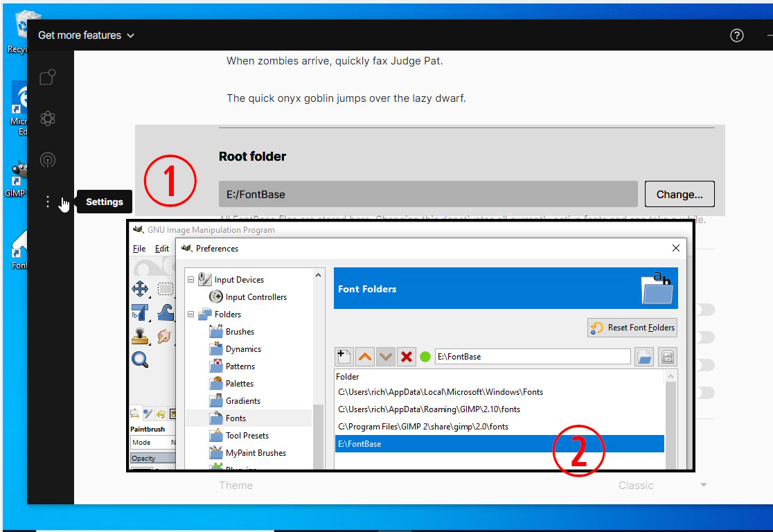The width and height of the screenshot is (773, 532).
Task: Select Dynamics folder preference
Action: 244,348
